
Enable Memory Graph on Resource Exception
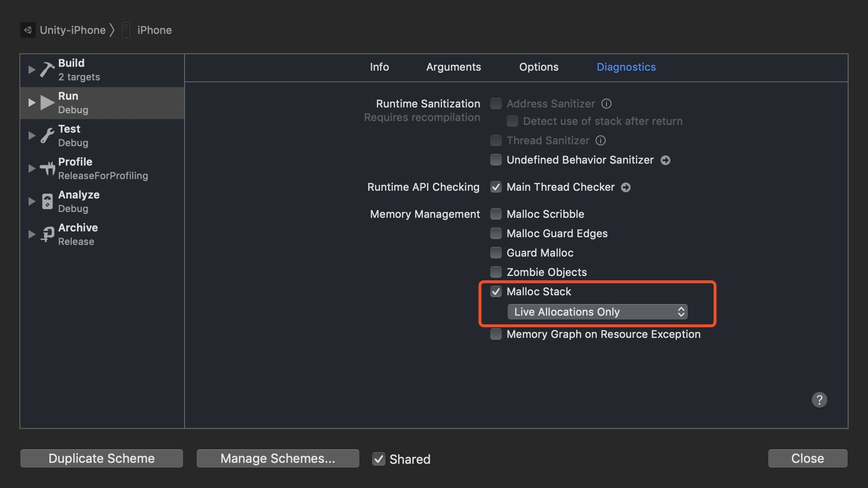[496, 334]
